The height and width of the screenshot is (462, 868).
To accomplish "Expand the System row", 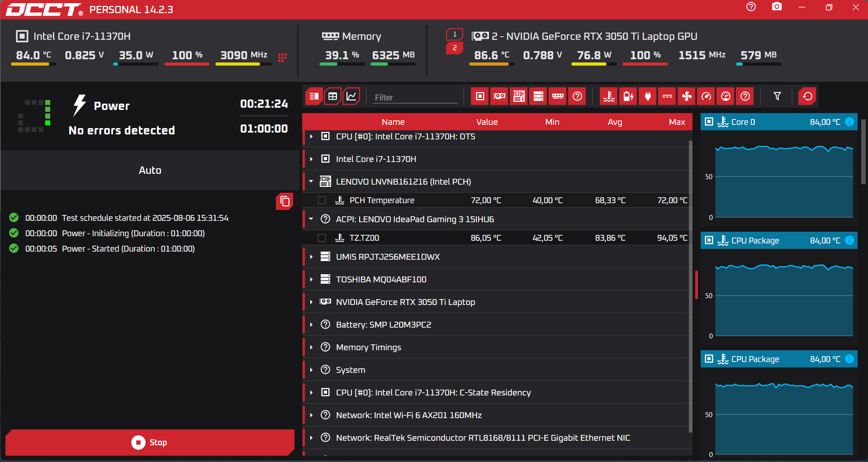I will [x=311, y=370].
